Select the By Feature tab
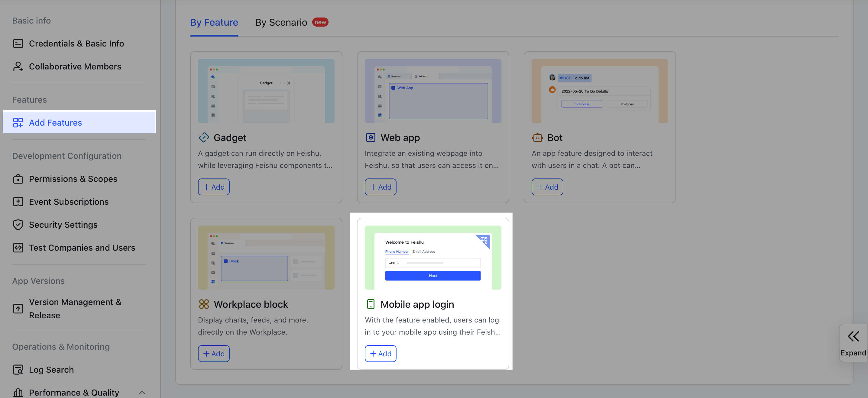Screen dimensions: 868x398 214,22
